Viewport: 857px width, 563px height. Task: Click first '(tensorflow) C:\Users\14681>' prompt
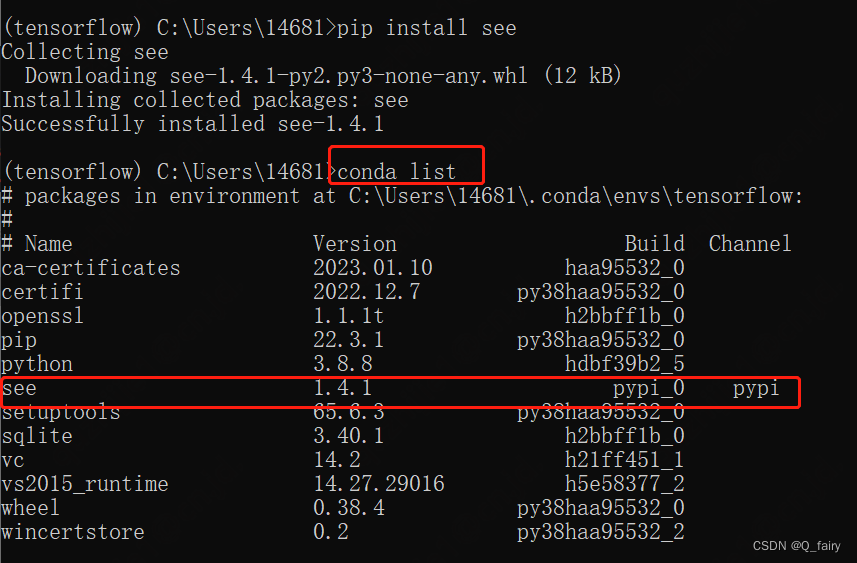[168, 27]
